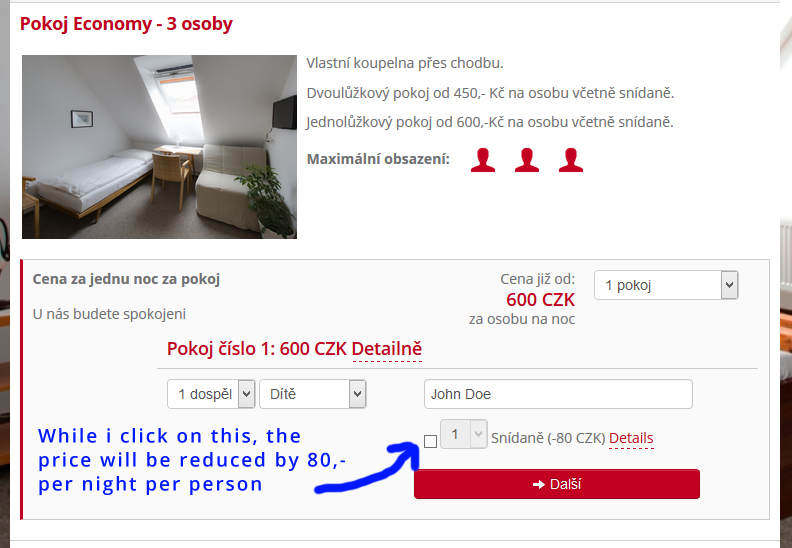The height and width of the screenshot is (548, 792).
Task: Click the red 'Další' button
Action: click(x=557, y=484)
